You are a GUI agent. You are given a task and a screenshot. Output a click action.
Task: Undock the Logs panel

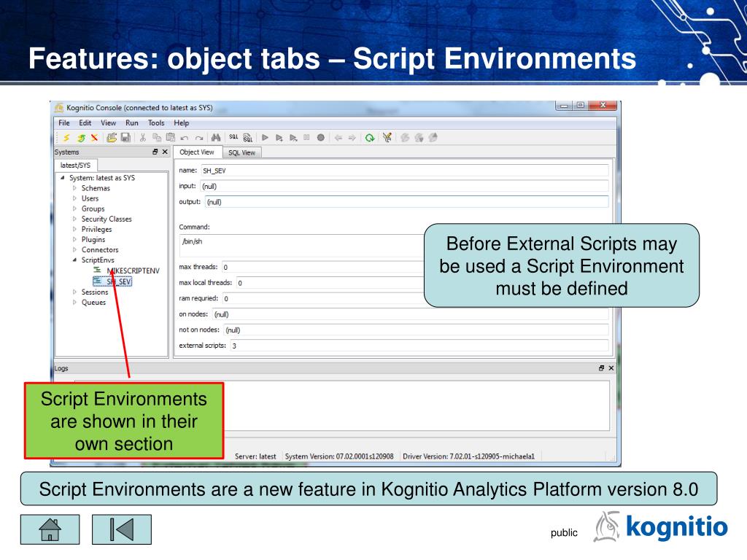coord(601,368)
